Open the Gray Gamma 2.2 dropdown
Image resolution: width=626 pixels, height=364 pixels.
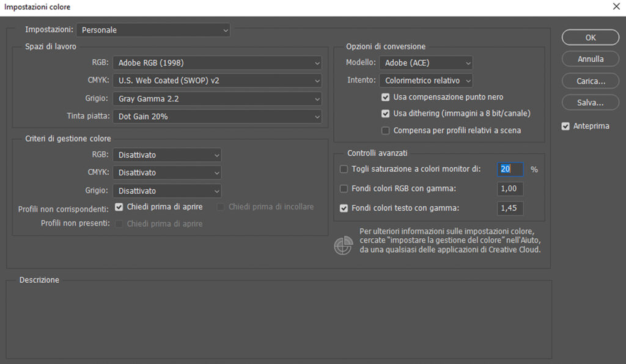click(217, 98)
